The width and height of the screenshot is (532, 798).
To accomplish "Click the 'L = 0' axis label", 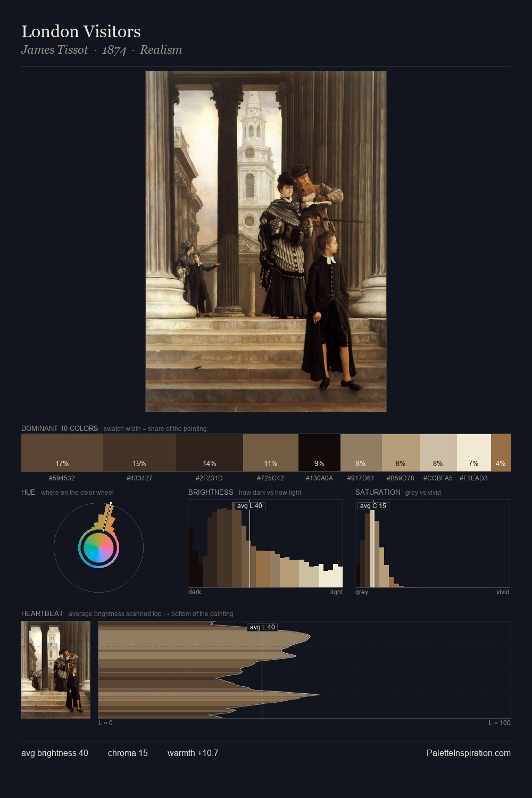I will (x=105, y=723).
